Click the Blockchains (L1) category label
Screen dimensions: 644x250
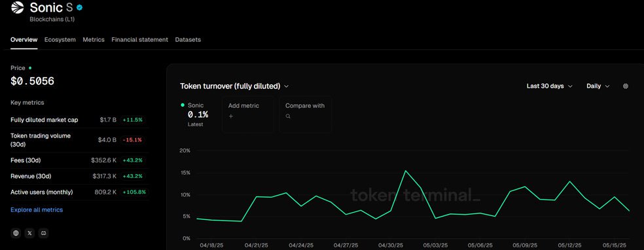coord(52,19)
